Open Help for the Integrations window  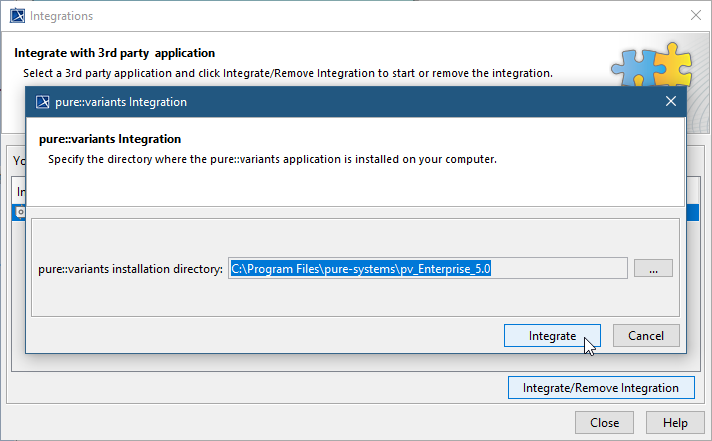click(675, 422)
